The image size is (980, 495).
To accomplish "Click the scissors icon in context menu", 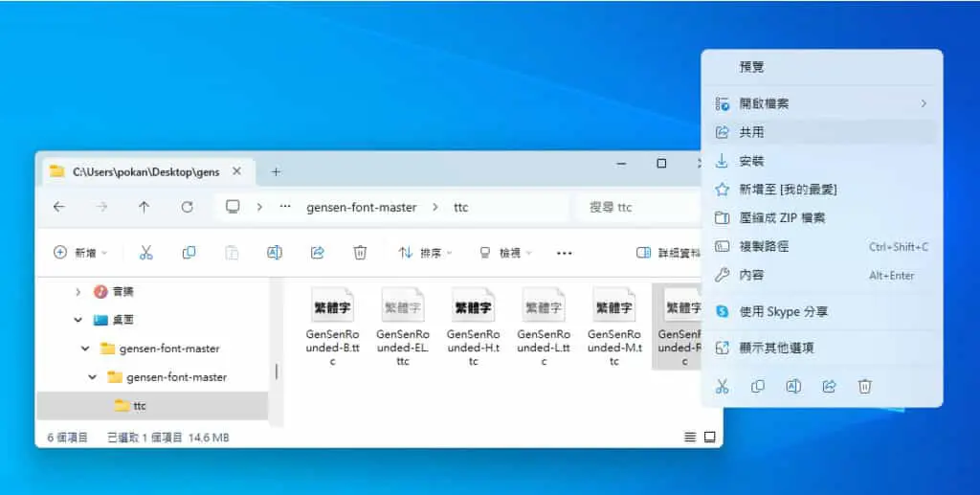I will coord(723,386).
